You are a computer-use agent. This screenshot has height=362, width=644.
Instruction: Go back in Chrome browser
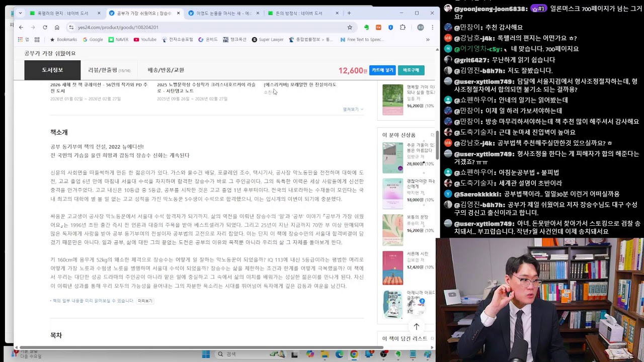[21, 27]
